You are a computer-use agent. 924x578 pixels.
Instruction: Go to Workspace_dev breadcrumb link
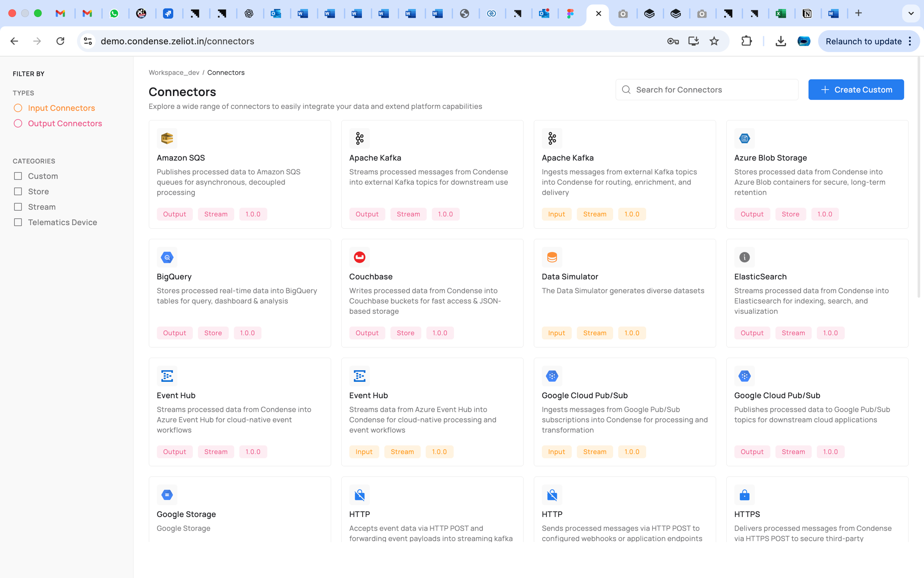(x=174, y=73)
